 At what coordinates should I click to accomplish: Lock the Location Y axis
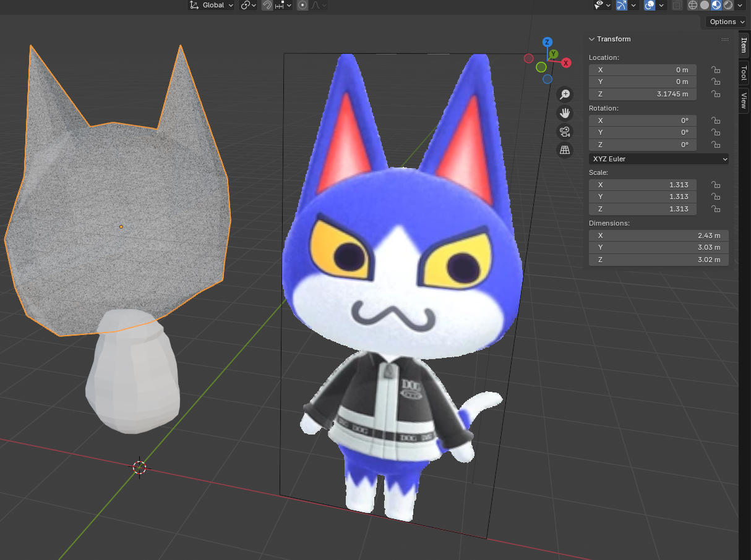(x=715, y=82)
